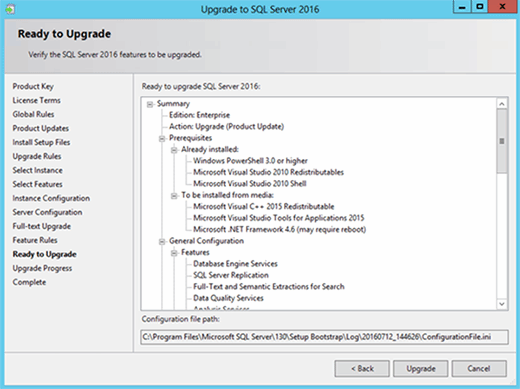Select Microsoft .NET Framework 4.6 row
This screenshot has width=520, height=389.
[x=280, y=230]
